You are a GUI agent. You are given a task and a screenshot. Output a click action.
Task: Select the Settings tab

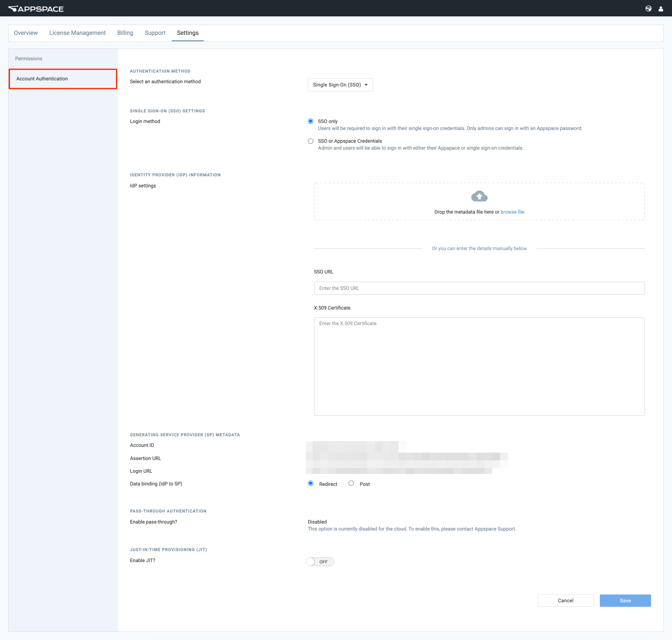(x=188, y=33)
